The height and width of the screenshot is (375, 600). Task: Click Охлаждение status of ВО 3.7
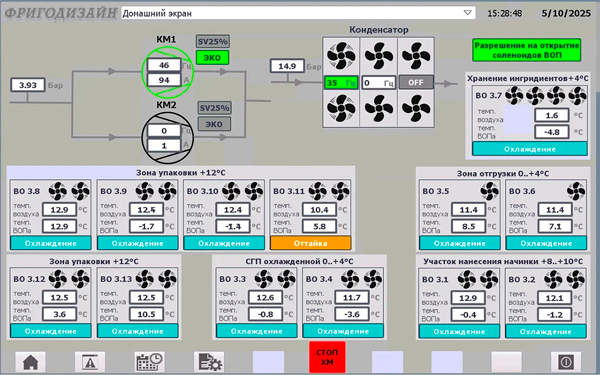530,149
